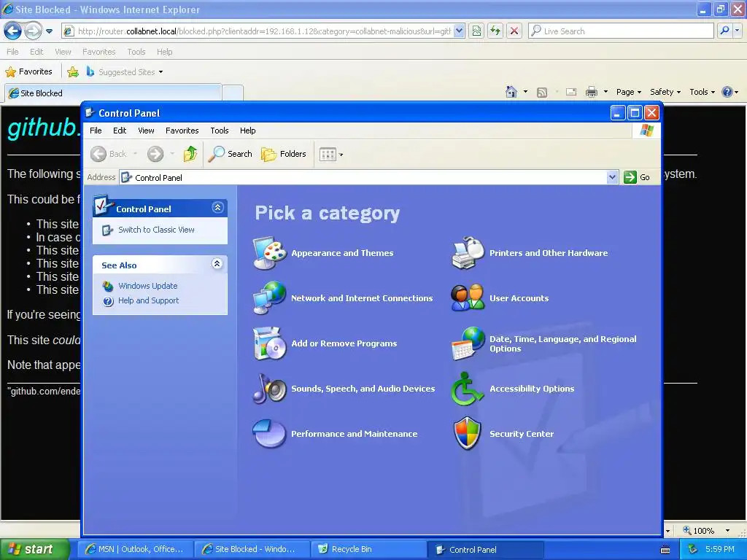
Task: Click Internet Explorer URL address field
Action: tap(264, 31)
